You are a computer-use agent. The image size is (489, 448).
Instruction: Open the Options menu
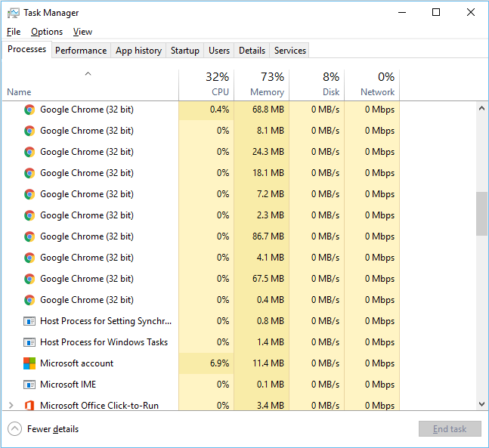click(x=47, y=32)
